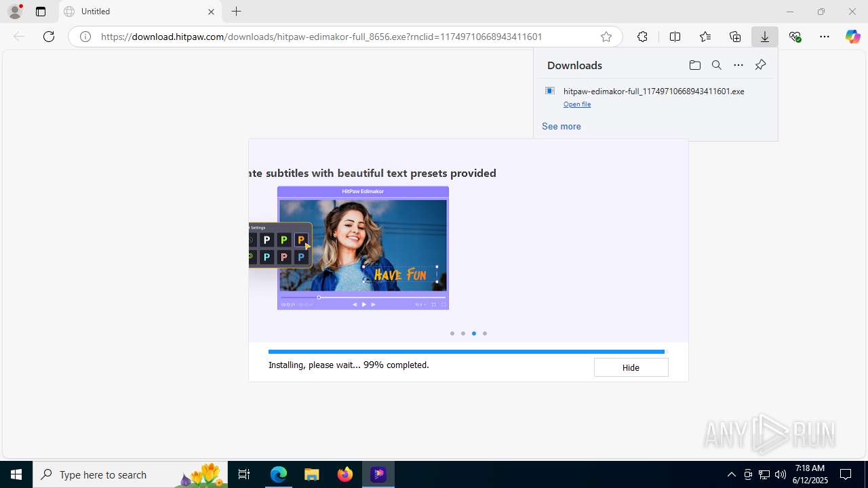This screenshot has width=868, height=488.
Task: Select the second slideshow dot
Action: click(463, 333)
